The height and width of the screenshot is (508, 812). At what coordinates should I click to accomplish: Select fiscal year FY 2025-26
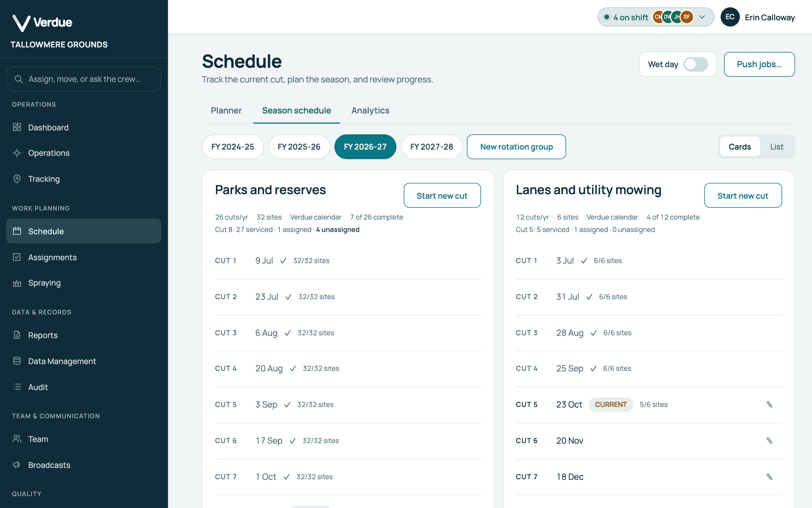[x=299, y=147]
